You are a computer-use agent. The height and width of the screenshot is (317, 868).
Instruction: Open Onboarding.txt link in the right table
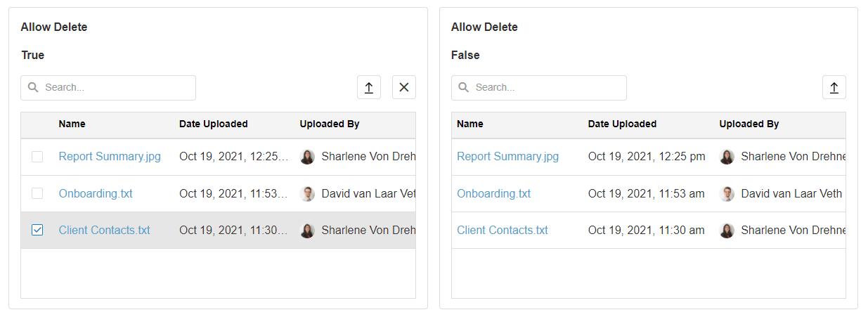click(x=493, y=194)
